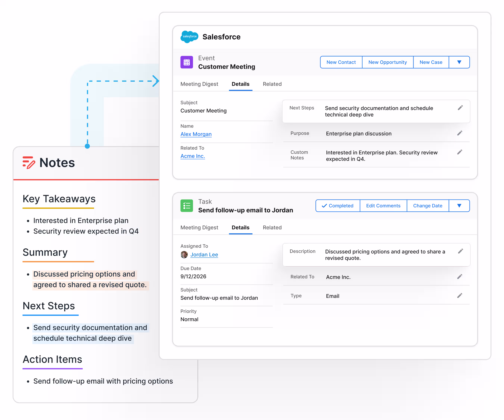Click the Priority value Normal
Viewport: 504px width, 420px height.
(x=189, y=319)
